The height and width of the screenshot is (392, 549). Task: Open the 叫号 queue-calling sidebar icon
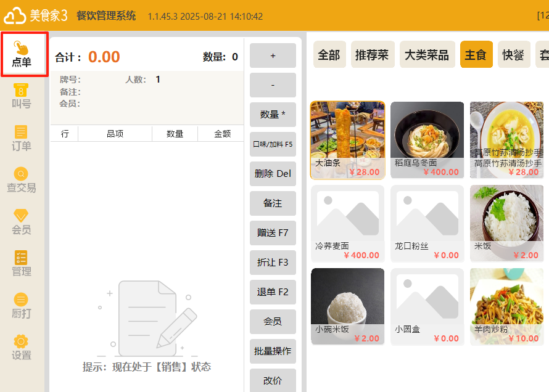(x=21, y=96)
